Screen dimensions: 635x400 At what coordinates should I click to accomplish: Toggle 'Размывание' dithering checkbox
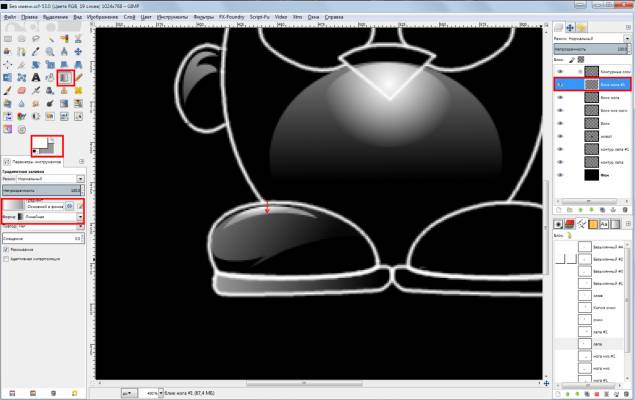[x=6, y=249]
